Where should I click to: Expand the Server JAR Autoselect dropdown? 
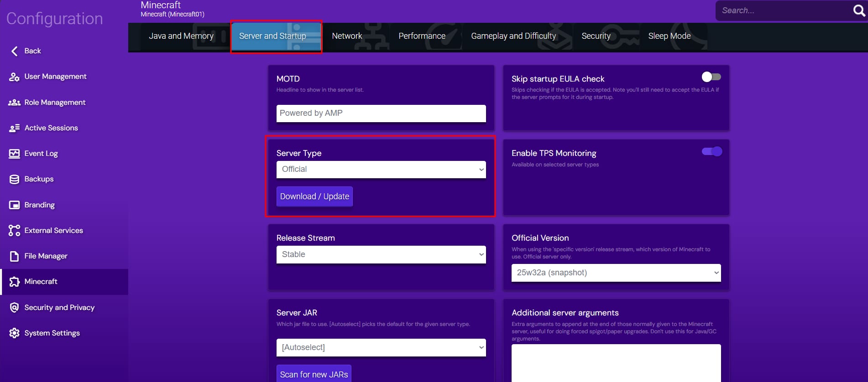381,347
